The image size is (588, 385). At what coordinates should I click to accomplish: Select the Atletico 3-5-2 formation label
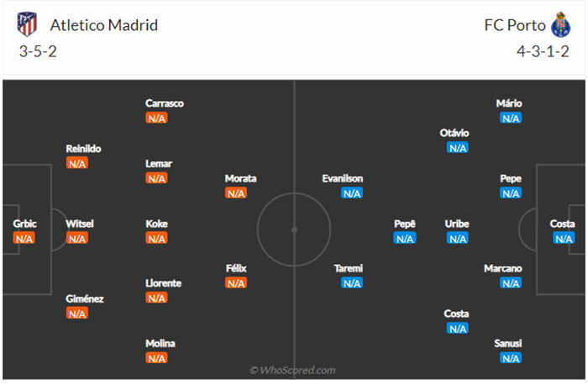(x=38, y=50)
